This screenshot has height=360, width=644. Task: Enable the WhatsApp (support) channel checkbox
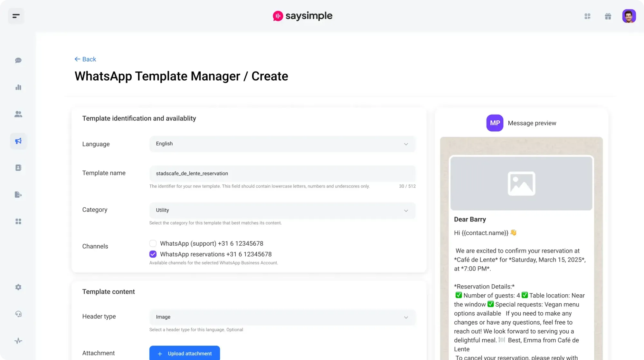[x=153, y=243]
